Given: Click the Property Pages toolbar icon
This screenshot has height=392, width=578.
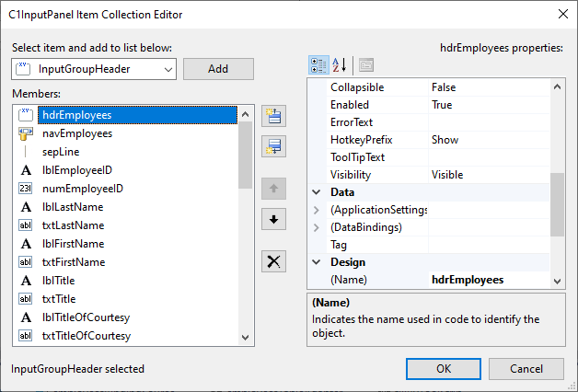Looking at the screenshot, I should 365,64.
